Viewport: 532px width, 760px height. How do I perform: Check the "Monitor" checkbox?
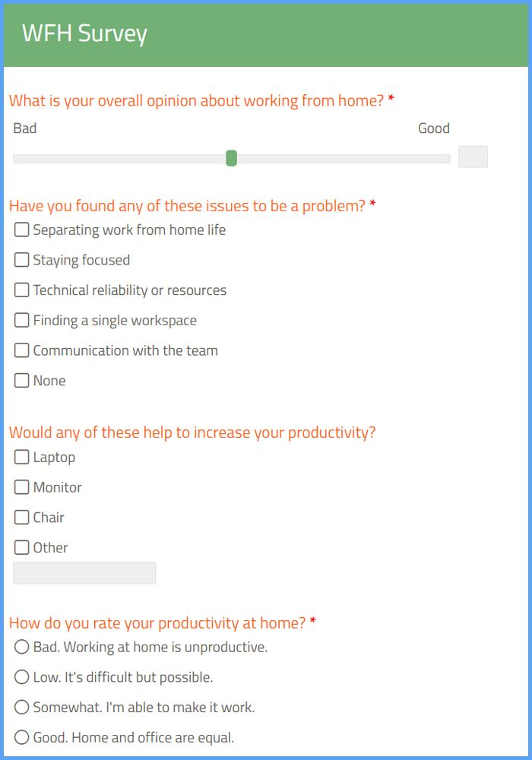[21, 487]
